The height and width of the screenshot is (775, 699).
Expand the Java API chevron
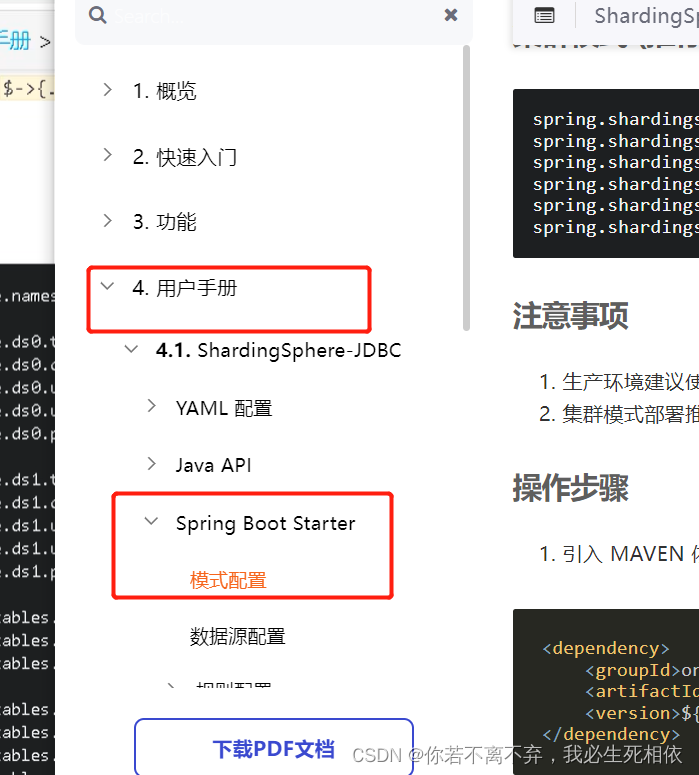point(152,464)
